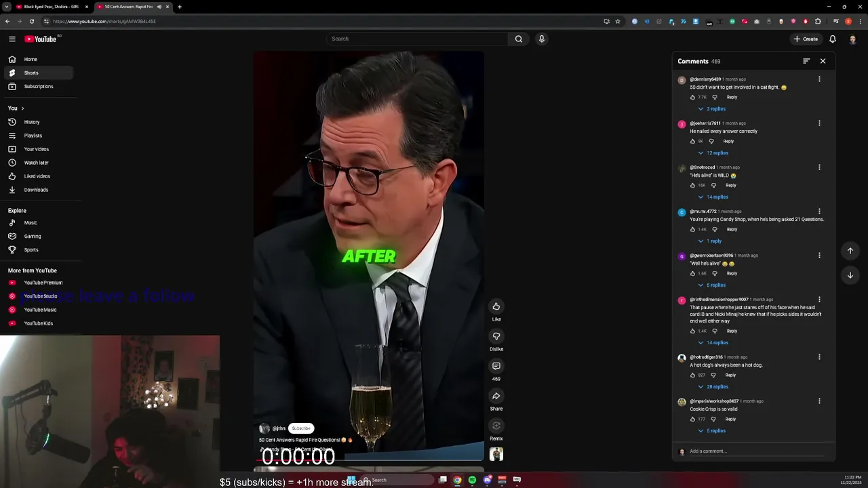The width and height of the screenshot is (868, 488).
Task: Open YouTube Kids link
Action: [x=38, y=323]
